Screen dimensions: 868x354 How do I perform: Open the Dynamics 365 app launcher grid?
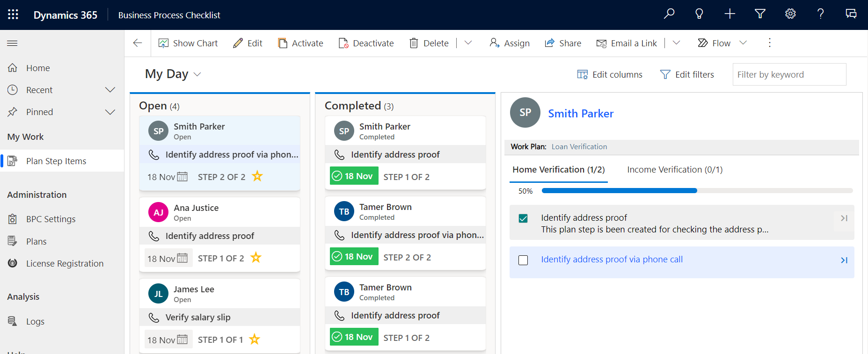coord(13,14)
